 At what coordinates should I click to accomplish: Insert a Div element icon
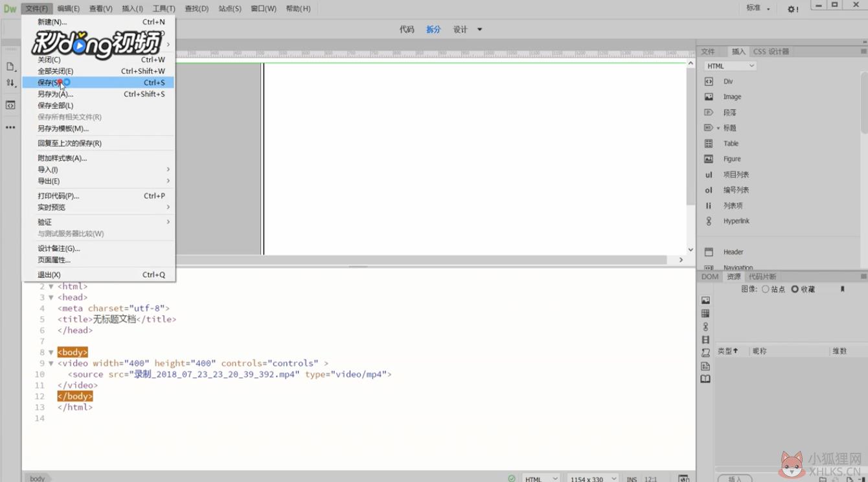pos(709,82)
